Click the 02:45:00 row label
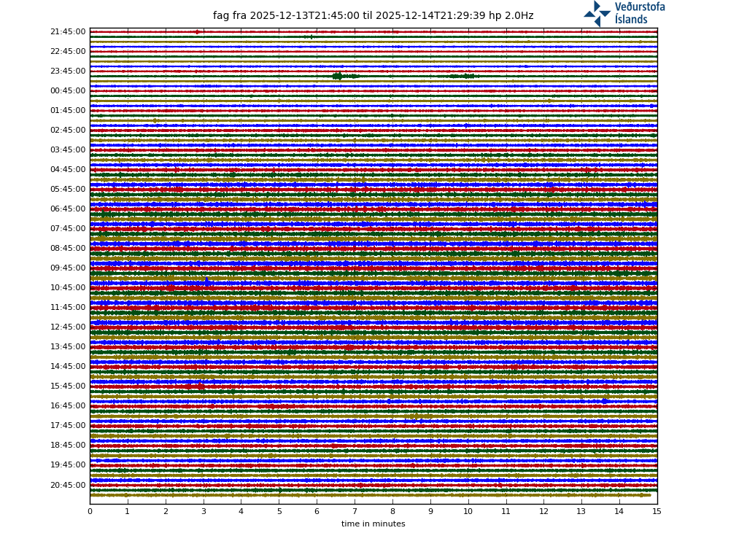The height and width of the screenshot is (560, 747). click(68, 131)
